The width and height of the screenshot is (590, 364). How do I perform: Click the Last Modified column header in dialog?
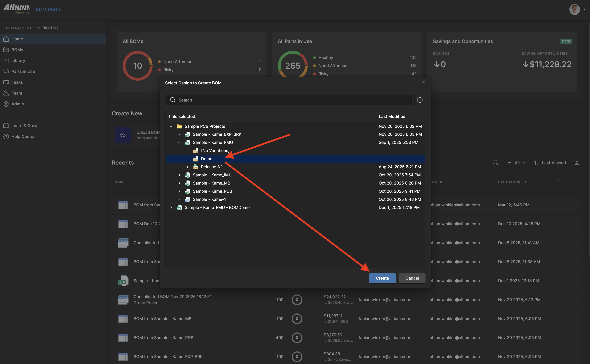click(392, 117)
